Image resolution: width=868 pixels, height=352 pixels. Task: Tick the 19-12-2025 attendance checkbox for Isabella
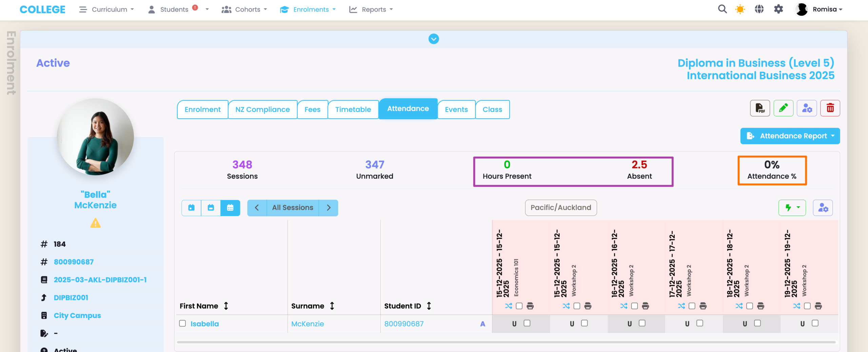pos(815,323)
